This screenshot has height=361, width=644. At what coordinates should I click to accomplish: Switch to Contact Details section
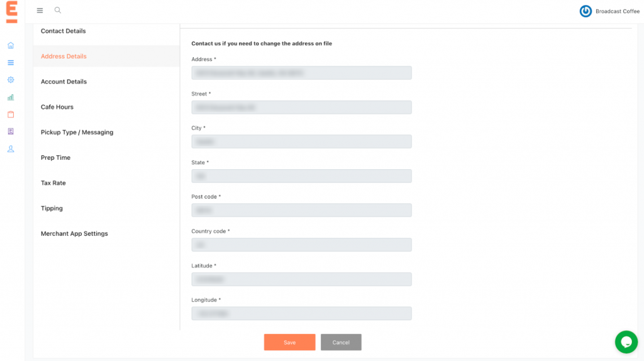coord(64,31)
